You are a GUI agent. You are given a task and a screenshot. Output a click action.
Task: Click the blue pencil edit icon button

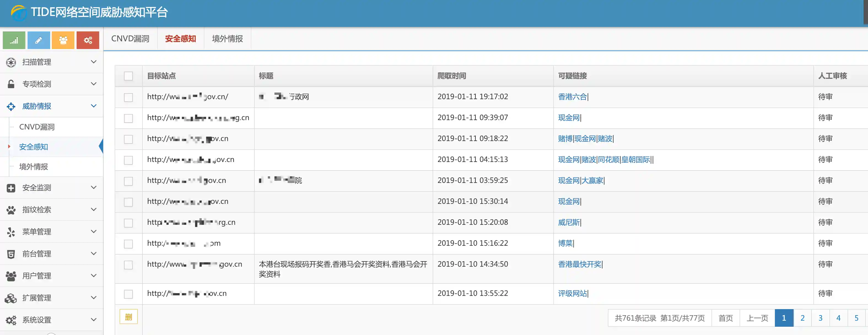tap(38, 40)
